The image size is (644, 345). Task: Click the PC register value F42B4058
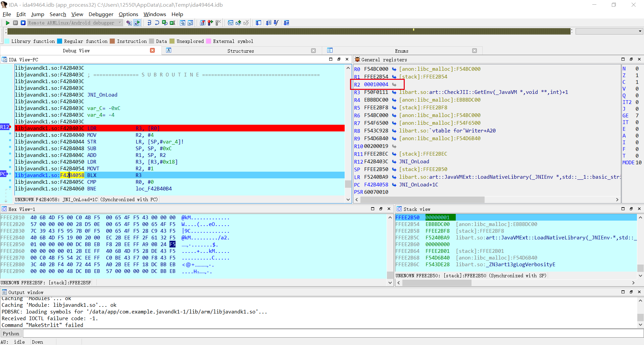(376, 185)
